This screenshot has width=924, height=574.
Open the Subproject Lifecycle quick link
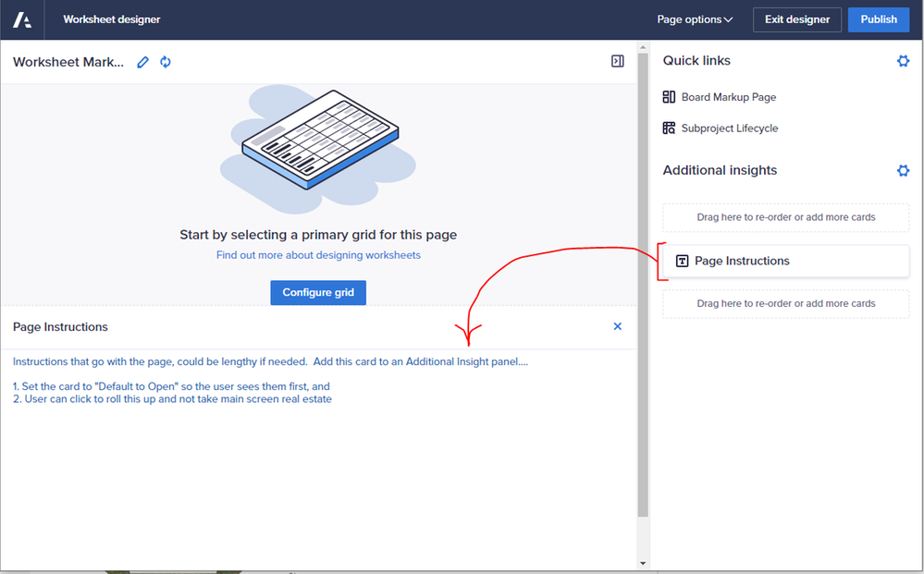tap(730, 128)
